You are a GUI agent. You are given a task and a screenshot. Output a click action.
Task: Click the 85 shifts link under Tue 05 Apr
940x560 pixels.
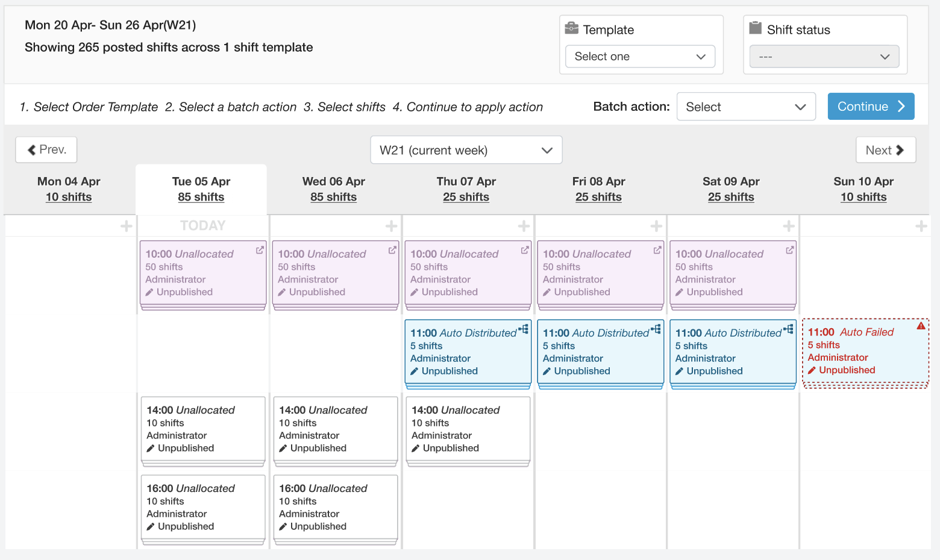[201, 197]
